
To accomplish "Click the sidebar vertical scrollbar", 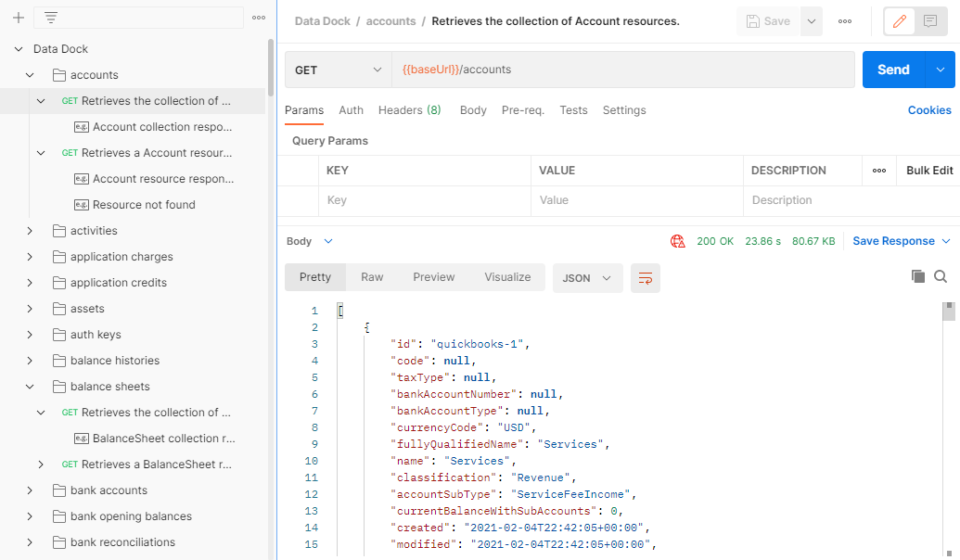I will point(271,68).
